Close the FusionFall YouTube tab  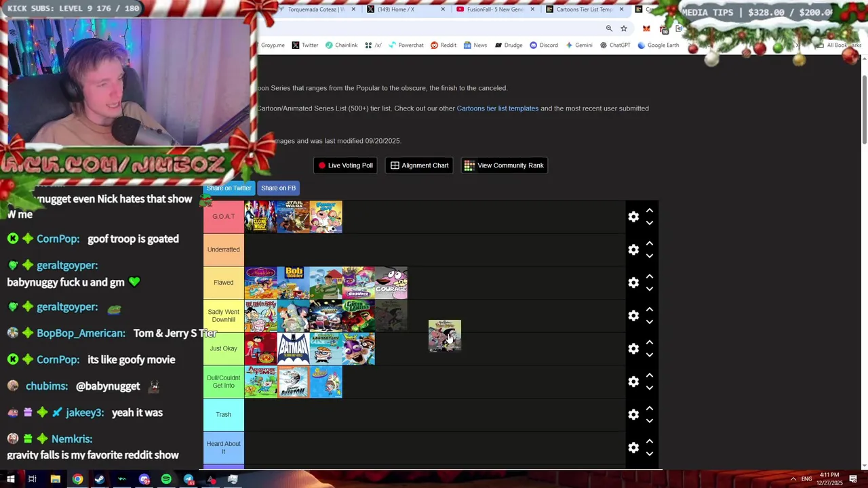[532, 9]
